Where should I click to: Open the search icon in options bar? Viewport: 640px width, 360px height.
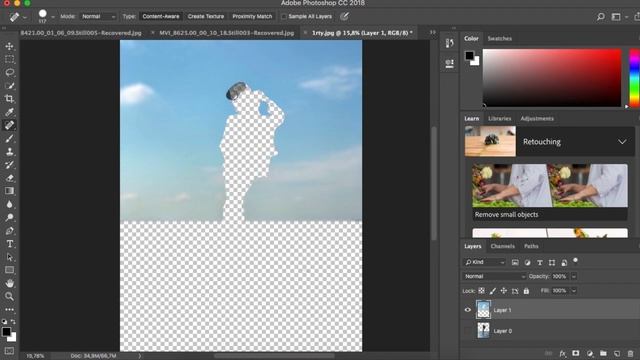[x=600, y=17]
